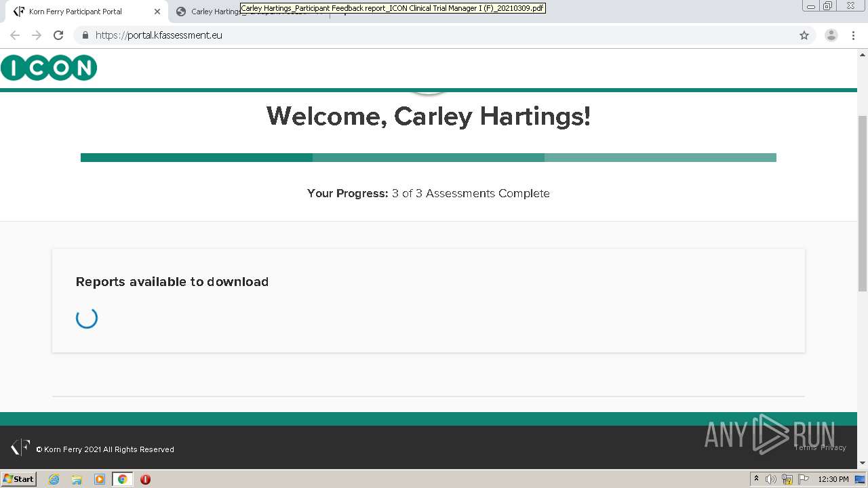Open the Privacy link in the footer
The image size is (868, 488).
click(833, 447)
